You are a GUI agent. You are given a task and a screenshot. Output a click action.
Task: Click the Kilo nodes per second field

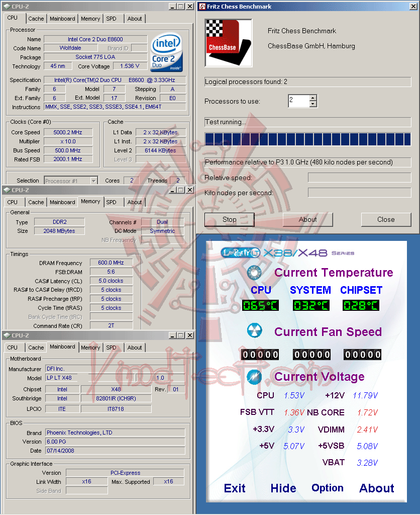359,193
